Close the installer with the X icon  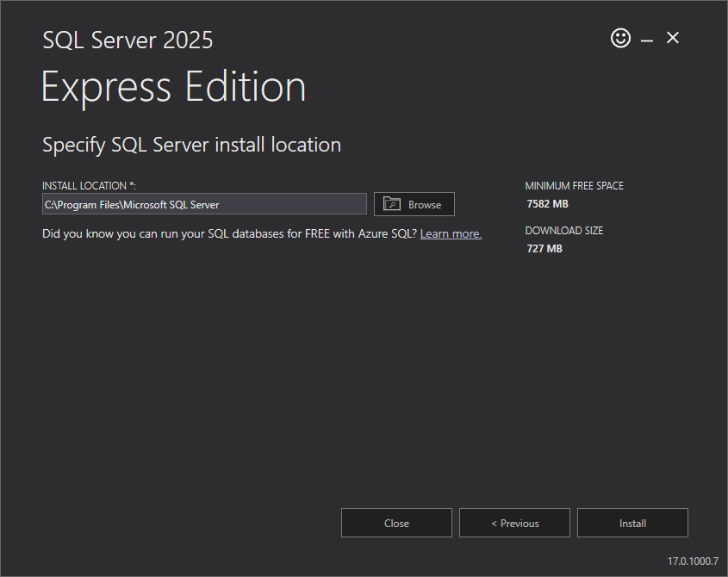pos(672,38)
